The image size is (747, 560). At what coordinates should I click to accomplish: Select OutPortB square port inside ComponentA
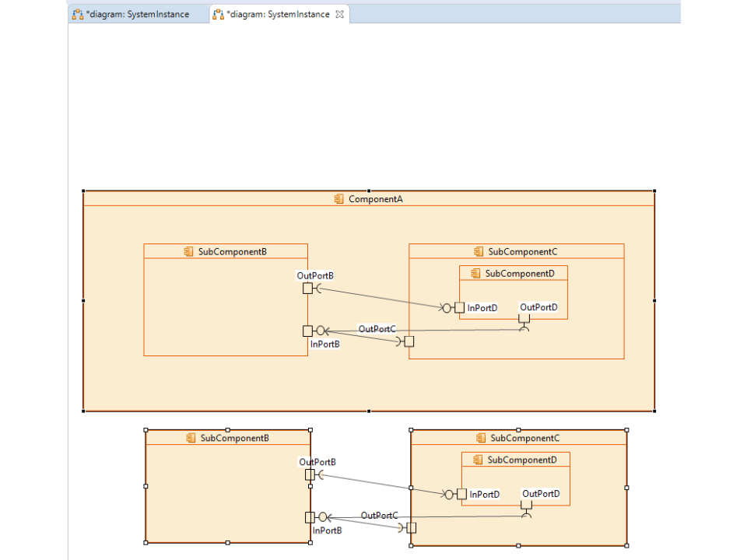coord(307,289)
